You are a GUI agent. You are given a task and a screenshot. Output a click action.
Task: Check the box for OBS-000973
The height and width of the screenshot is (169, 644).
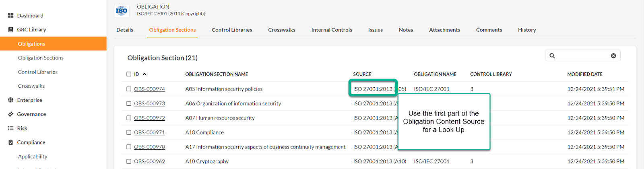coord(129,103)
